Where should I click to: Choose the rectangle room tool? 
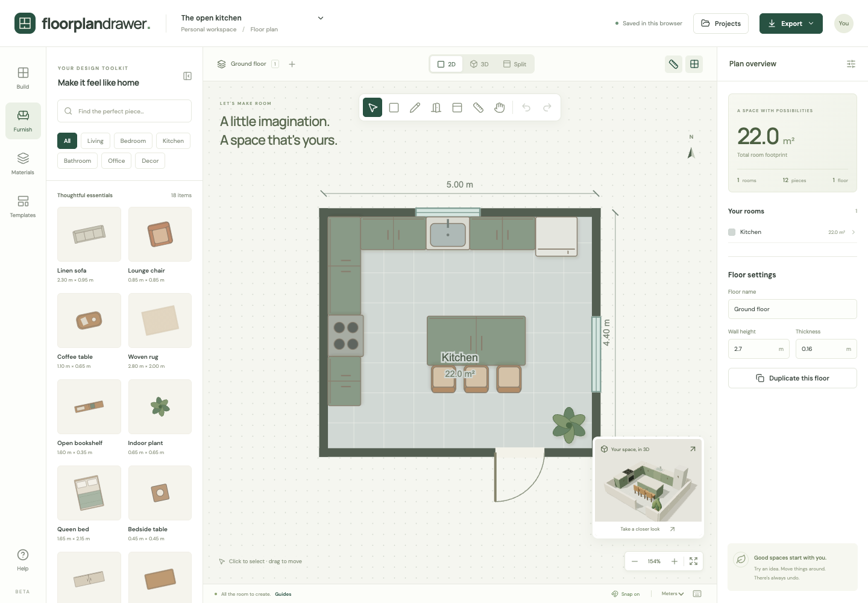coord(394,107)
